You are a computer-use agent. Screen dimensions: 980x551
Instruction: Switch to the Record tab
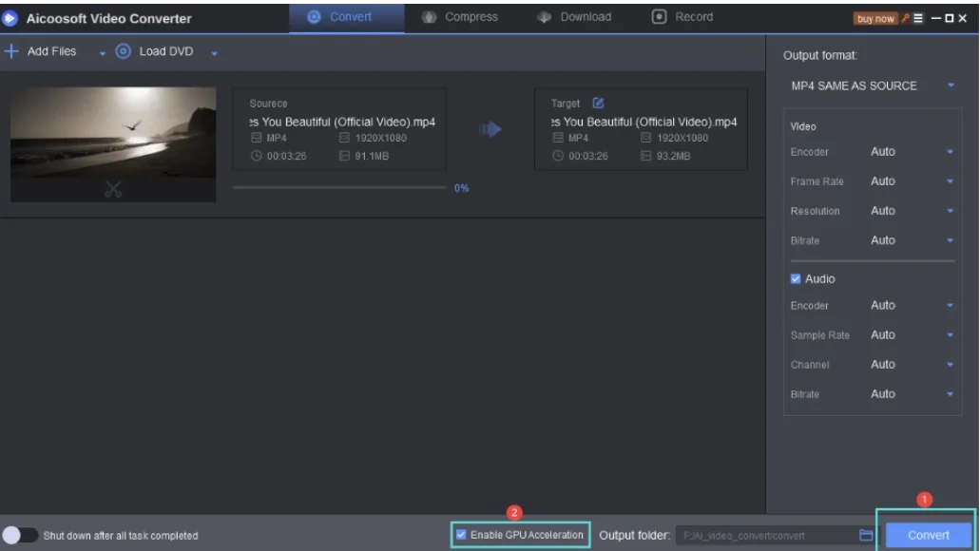(x=682, y=17)
